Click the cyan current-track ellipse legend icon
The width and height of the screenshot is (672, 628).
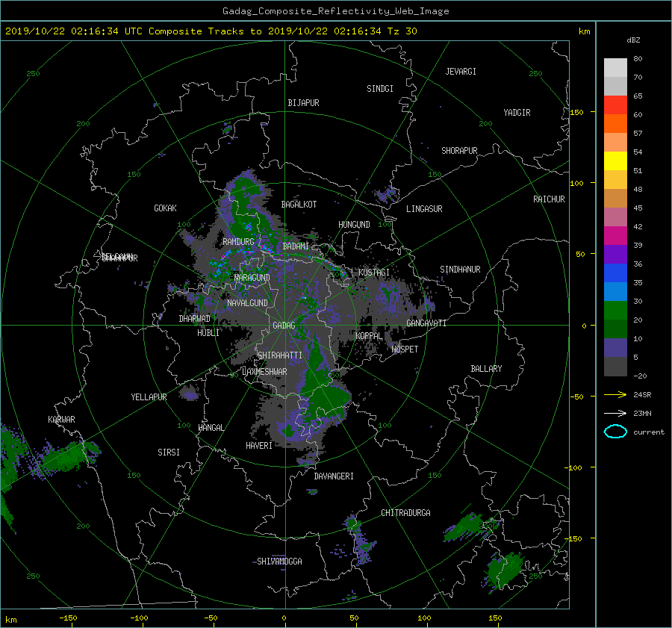coord(615,432)
